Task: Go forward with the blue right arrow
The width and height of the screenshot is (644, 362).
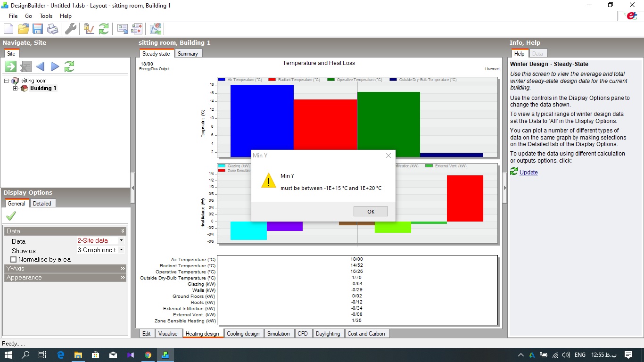Action: (x=55, y=66)
